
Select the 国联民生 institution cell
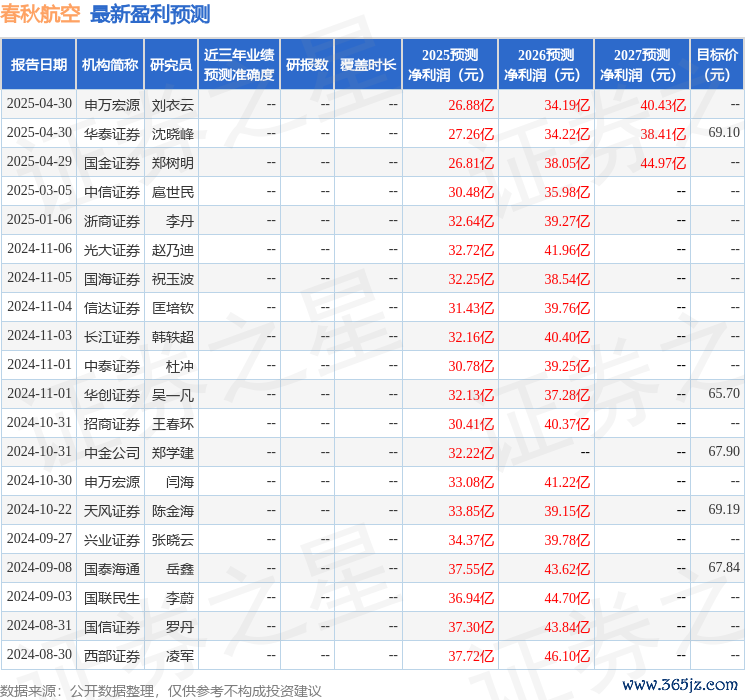tap(112, 598)
